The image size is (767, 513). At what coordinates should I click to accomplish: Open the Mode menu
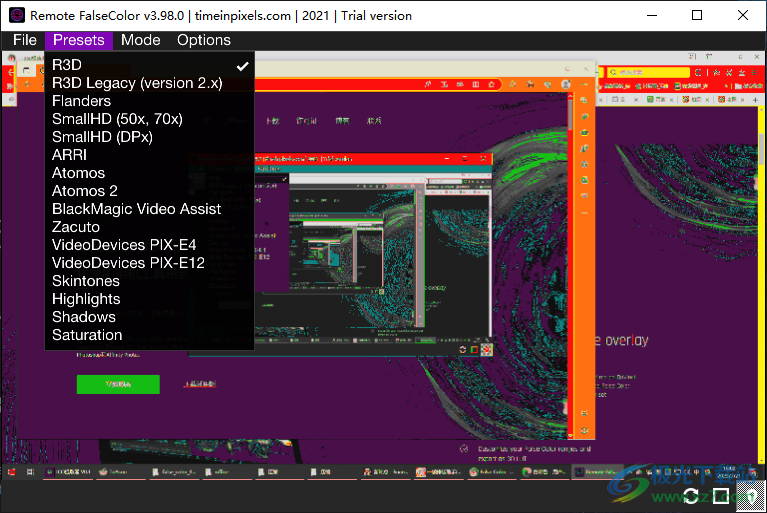pyautogui.click(x=140, y=40)
